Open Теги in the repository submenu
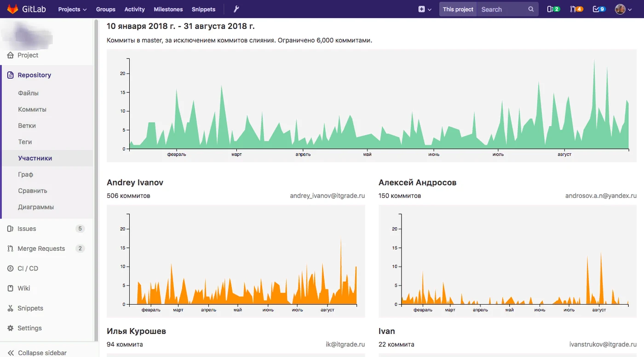The width and height of the screenshot is (644, 357). [x=25, y=142]
